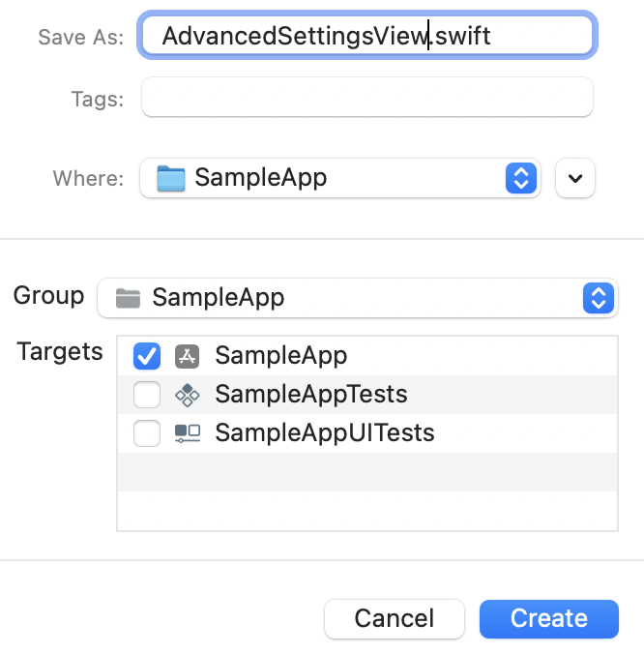Open the Group popup stepper arrows
This screenshot has height=654, width=644.
click(599, 298)
